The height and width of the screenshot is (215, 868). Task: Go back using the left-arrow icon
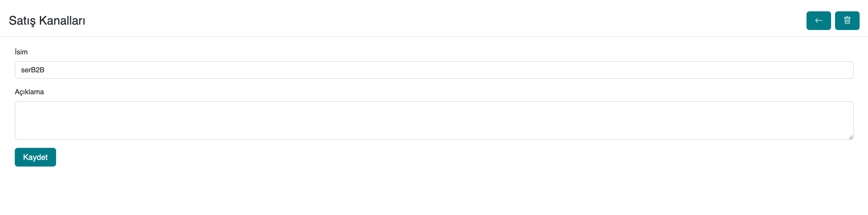pos(818,21)
